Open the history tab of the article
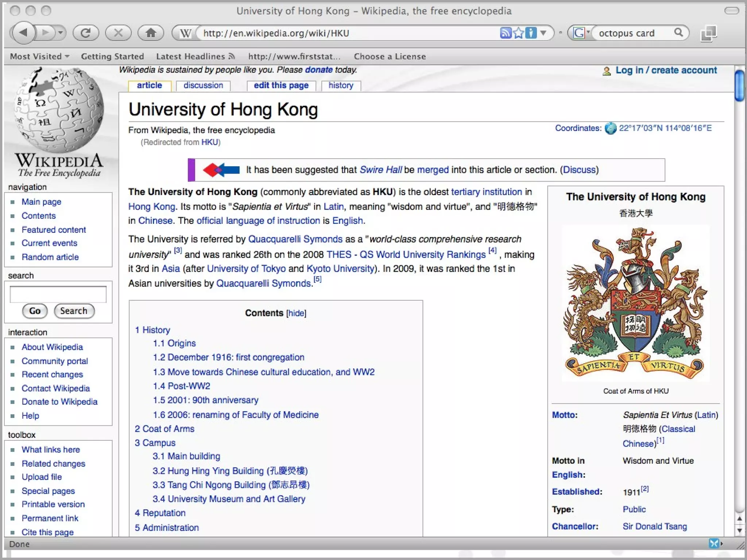Screen dimensions: 747x560 tap(341, 85)
